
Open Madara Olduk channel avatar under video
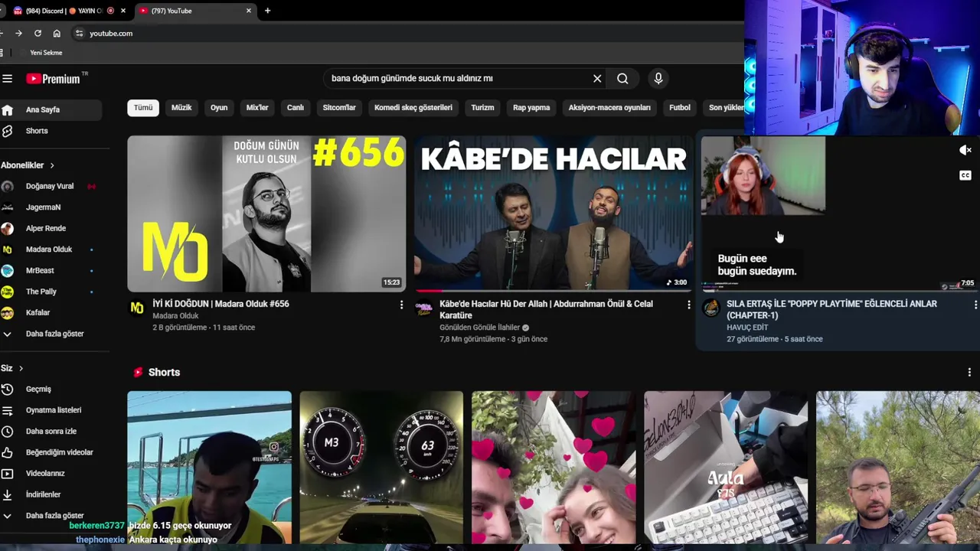tap(137, 308)
